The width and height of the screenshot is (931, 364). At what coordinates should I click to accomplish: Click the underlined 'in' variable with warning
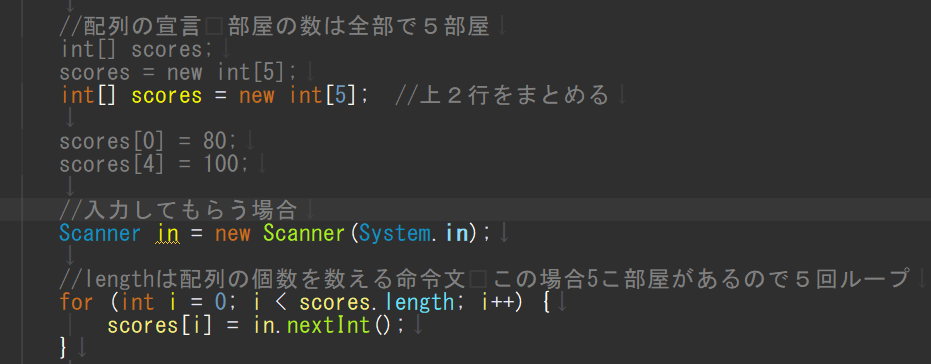(167, 233)
